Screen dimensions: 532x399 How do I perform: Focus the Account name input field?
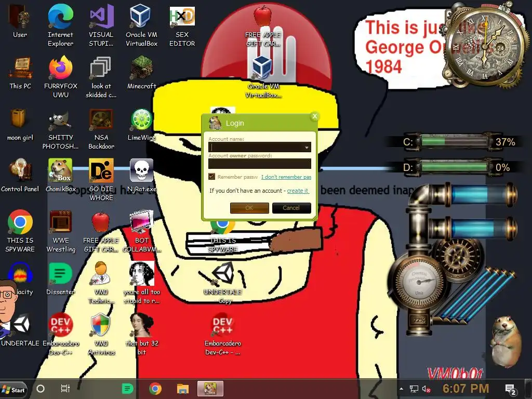pyautogui.click(x=260, y=147)
